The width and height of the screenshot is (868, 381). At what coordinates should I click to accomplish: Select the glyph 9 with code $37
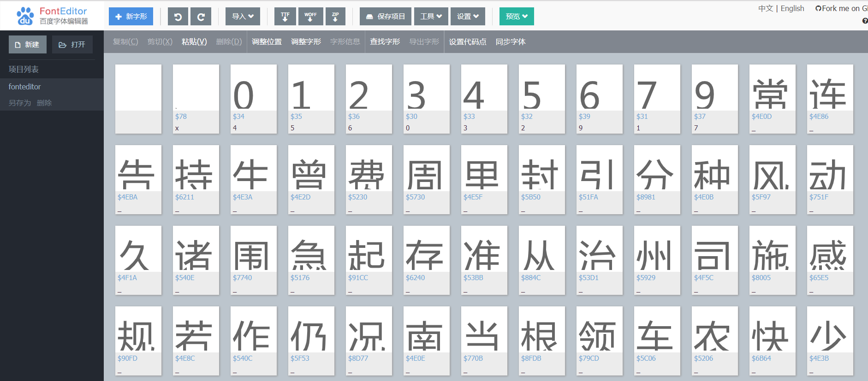[x=715, y=99]
